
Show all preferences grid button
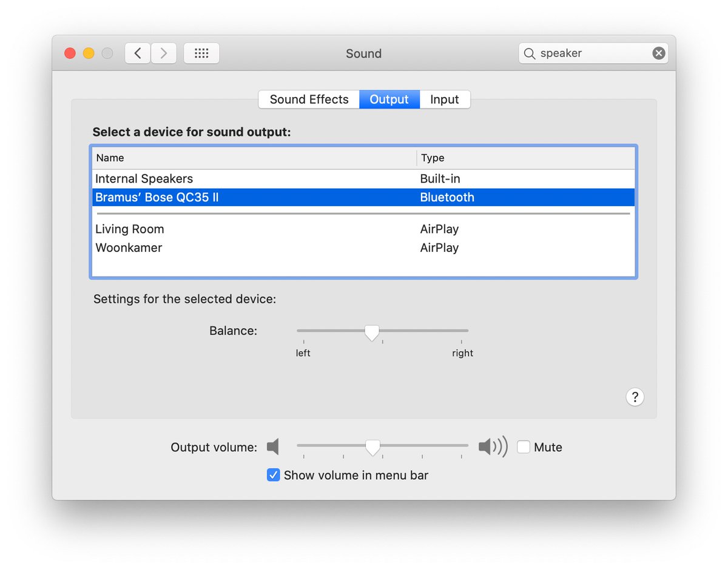[x=201, y=53]
